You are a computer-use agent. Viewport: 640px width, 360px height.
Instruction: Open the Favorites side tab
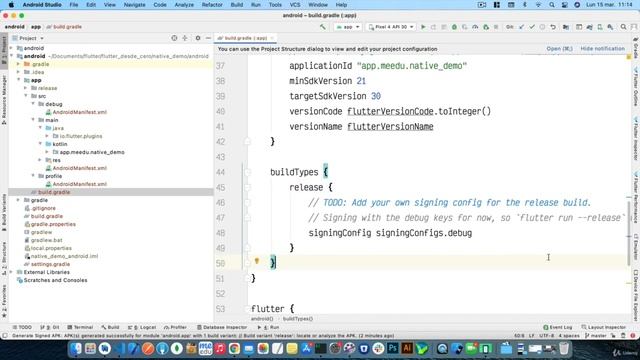(4, 301)
